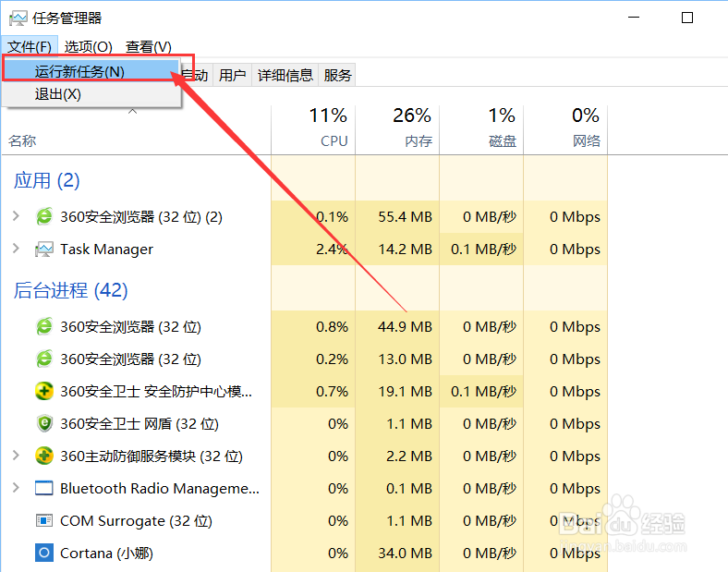Expand the 360安全浏览器 (32 位) (2) app group
The height and width of the screenshot is (572, 728).
point(17,216)
